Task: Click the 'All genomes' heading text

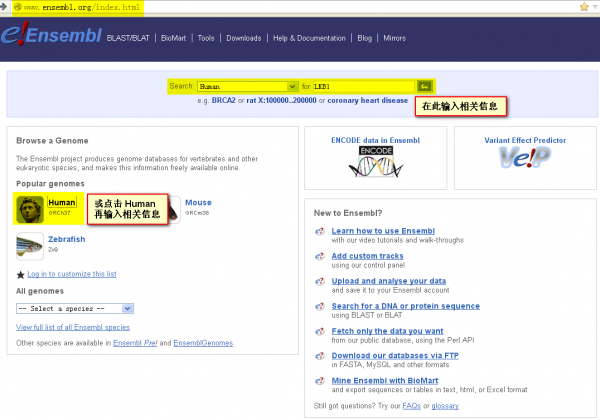Action: (40, 291)
